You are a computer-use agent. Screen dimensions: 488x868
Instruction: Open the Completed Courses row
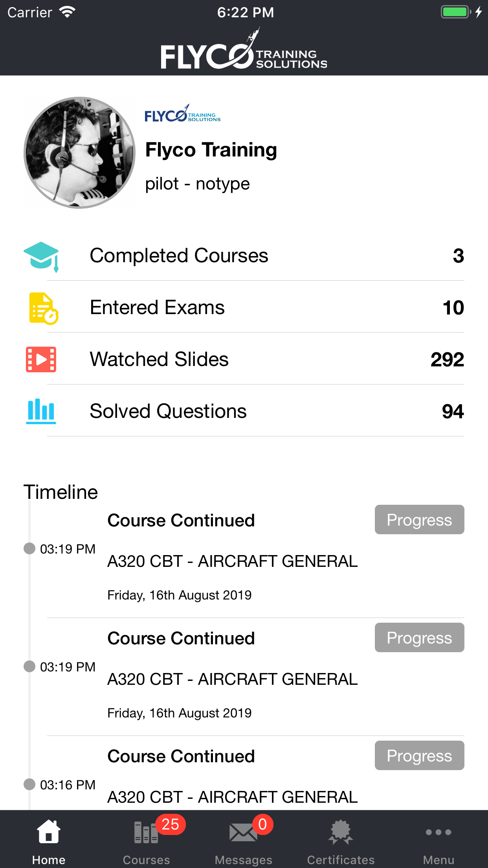click(x=244, y=256)
